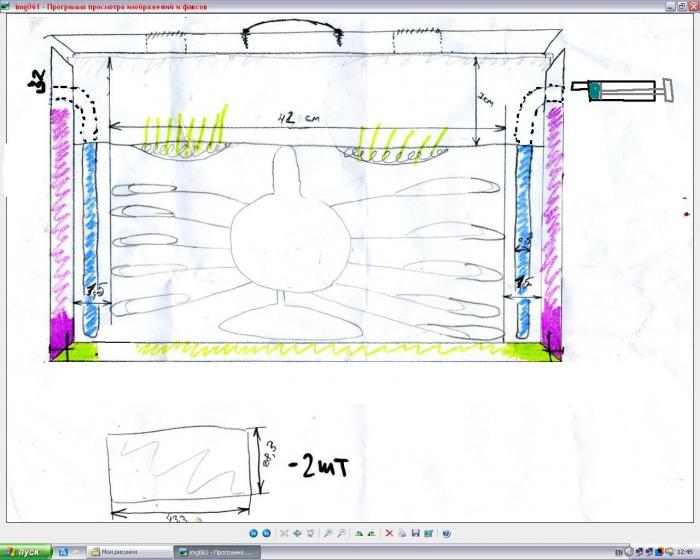Start the slide show
The width and height of the screenshot is (700, 560).
point(311,533)
